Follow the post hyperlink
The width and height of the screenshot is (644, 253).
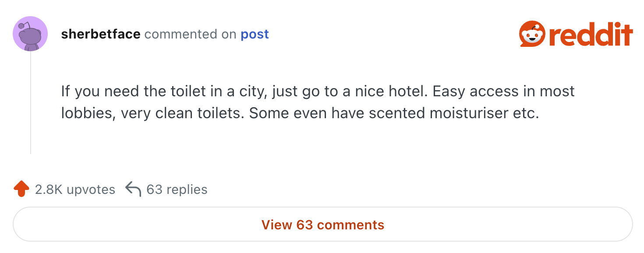tap(255, 34)
